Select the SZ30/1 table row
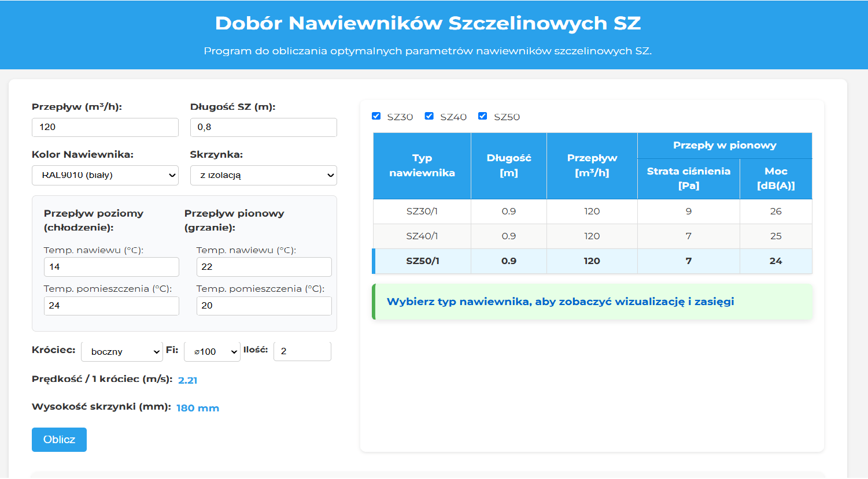Screen dimensions: 868x479 point(593,211)
